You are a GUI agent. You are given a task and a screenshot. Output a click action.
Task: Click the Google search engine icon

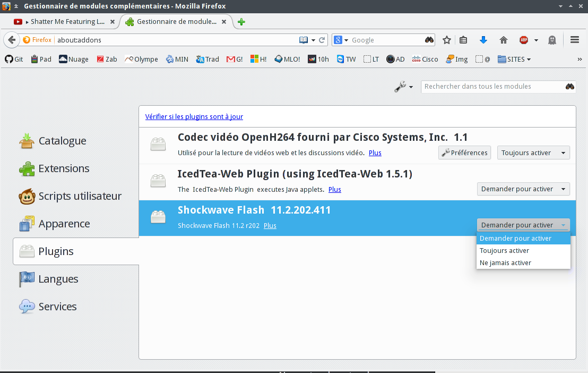(x=338, y=40)
